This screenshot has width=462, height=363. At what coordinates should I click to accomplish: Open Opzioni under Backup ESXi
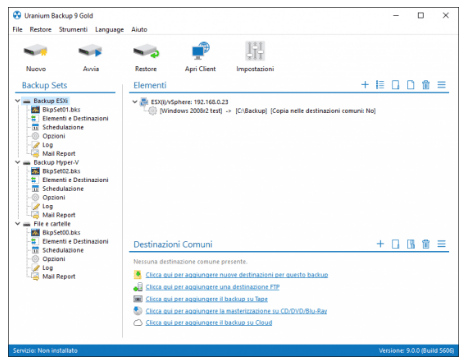[54, 136]
